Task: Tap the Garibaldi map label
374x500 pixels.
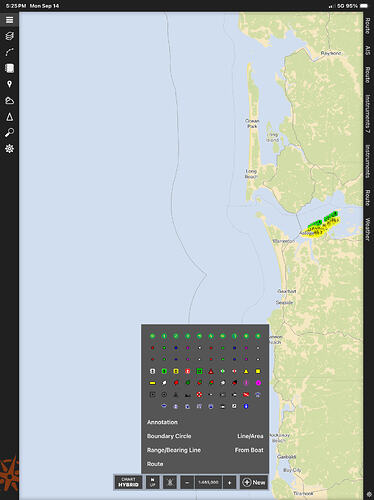Action: [286, 457]
